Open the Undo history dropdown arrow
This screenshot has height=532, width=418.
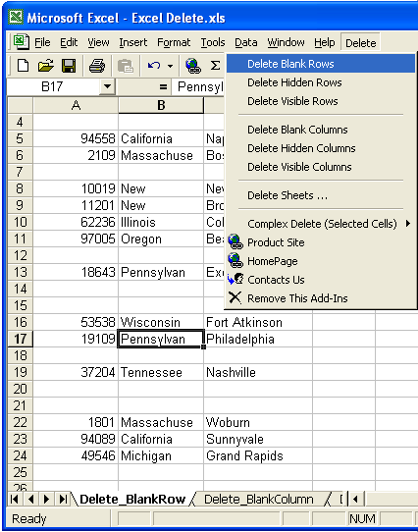(x=170, y=66)
